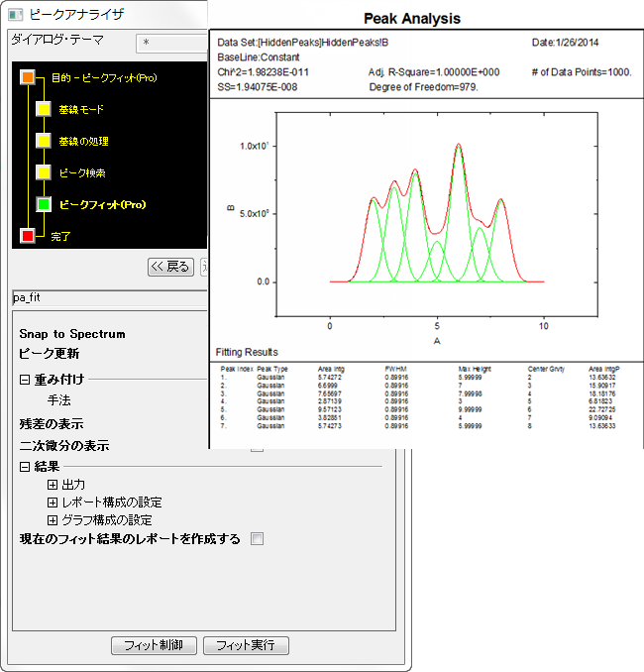Expand the 出力 node

53,485
